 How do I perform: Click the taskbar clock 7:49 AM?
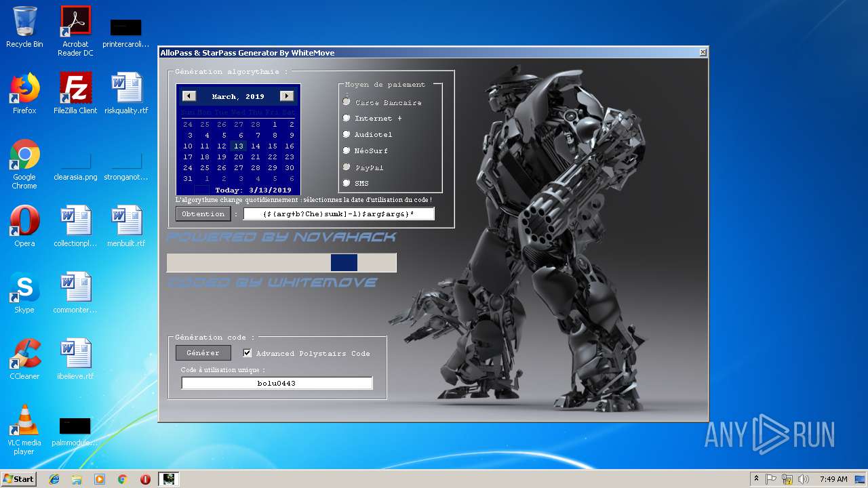pos(833,479)
